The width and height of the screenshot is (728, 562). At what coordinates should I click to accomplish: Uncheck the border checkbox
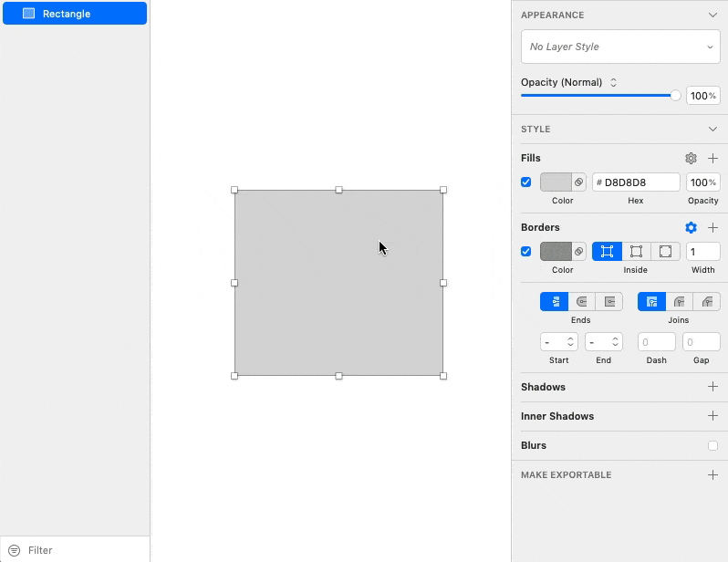coord(526,252)
